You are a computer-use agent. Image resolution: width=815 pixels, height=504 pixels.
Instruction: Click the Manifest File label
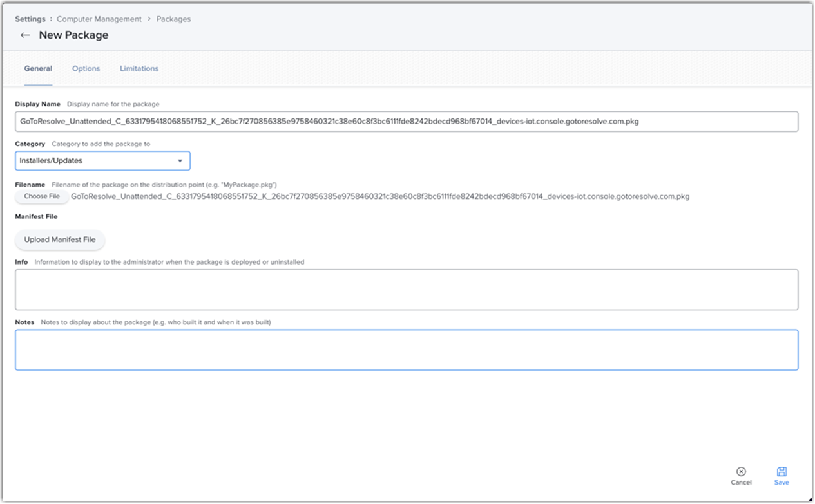click(x=36, y=217)
